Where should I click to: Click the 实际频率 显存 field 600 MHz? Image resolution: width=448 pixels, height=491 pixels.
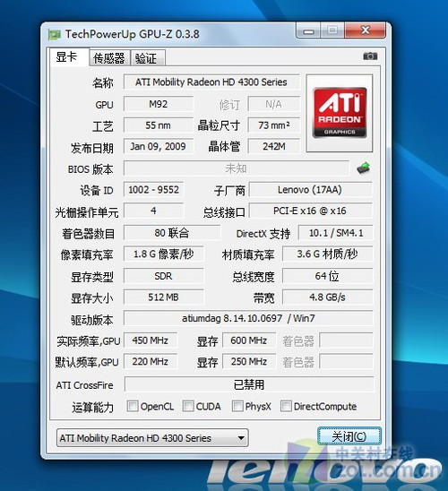coord(249,340)
